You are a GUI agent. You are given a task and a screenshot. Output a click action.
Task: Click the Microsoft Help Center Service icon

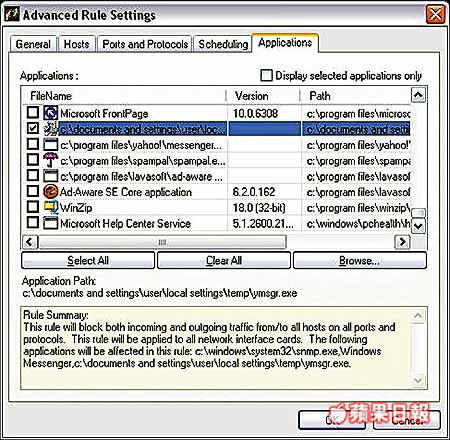pos(51,223)
